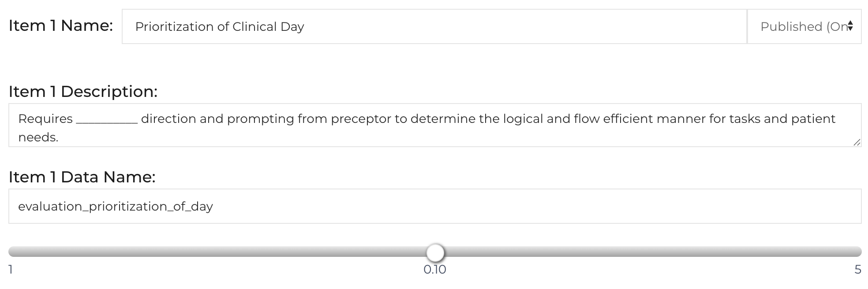Click slider track left of the handle
Screen dimensions: 868x289
click(221, 252)
